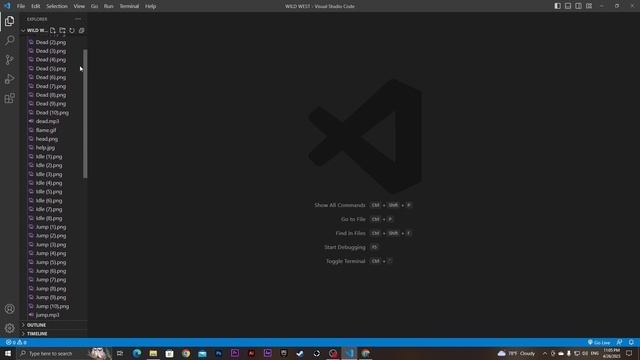This screenshot has width=640, height=360.
Task: Open Steam from taskbar
Action: coord(300,353)
